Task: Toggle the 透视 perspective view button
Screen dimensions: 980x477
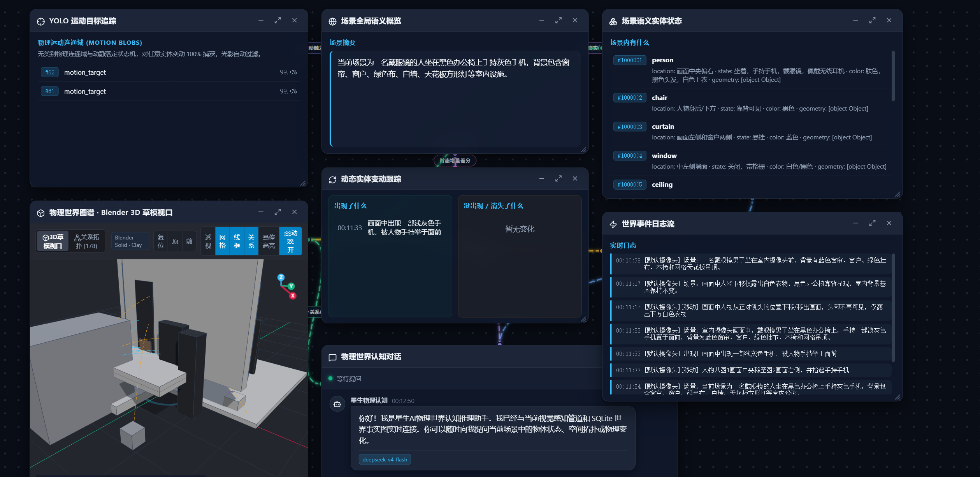Action: [x=208, y=241]
